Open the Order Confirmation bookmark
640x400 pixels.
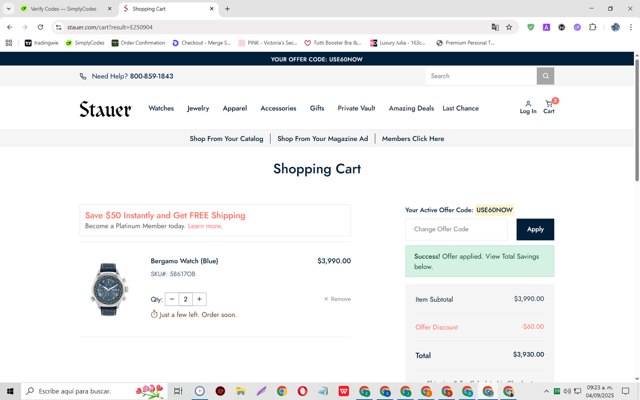click(x=138, y=43)
